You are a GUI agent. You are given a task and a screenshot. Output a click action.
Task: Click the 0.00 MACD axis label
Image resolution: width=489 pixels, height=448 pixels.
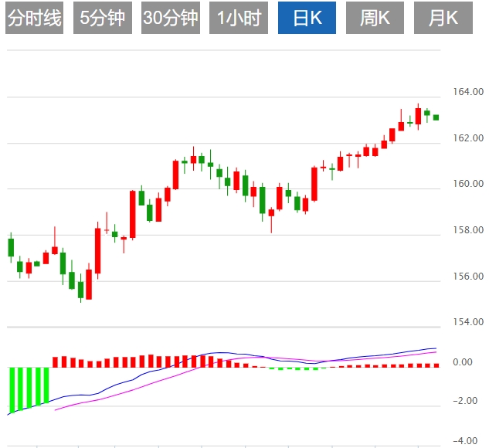coord(463,362)
